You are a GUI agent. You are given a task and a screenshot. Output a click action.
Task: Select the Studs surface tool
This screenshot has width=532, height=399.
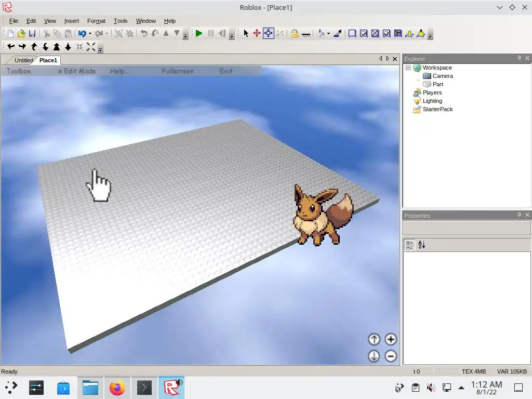(387, 33)
